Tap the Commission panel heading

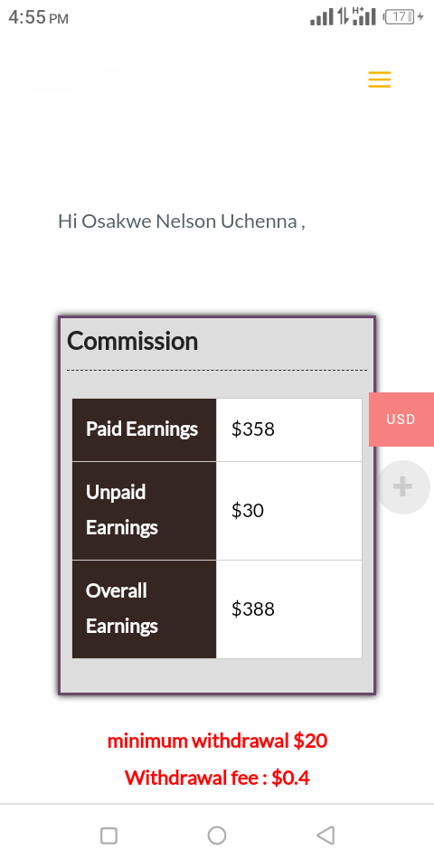click(x=132, y=341)
